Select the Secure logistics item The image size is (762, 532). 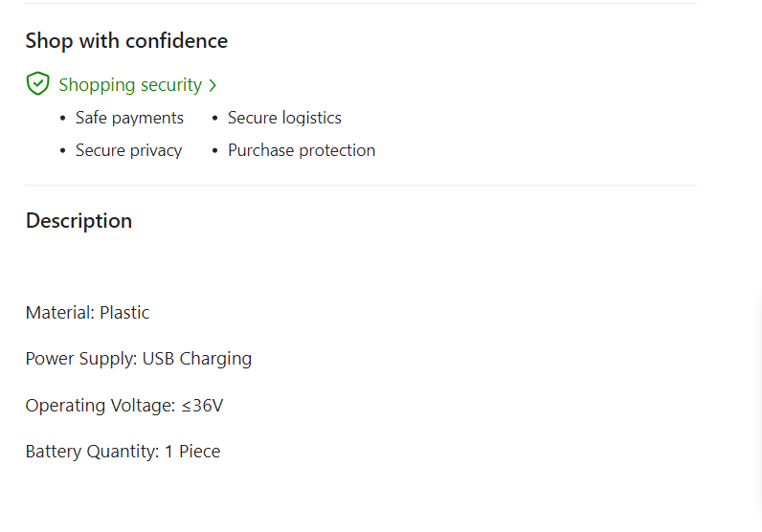(284, 118)
